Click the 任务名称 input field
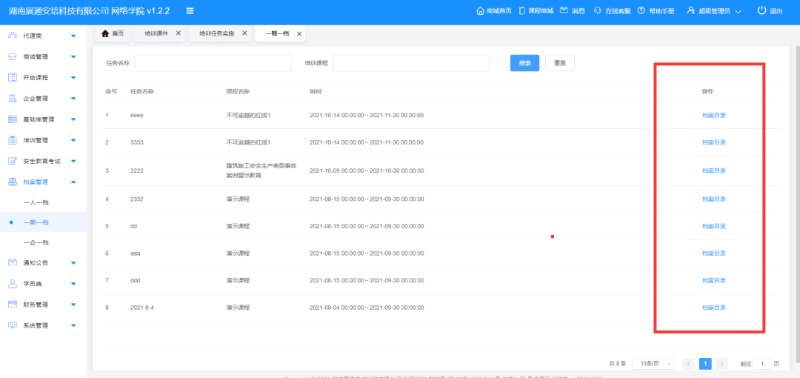Image resolution: width=800 pixels, height=378 pixels. coord(213,63)
